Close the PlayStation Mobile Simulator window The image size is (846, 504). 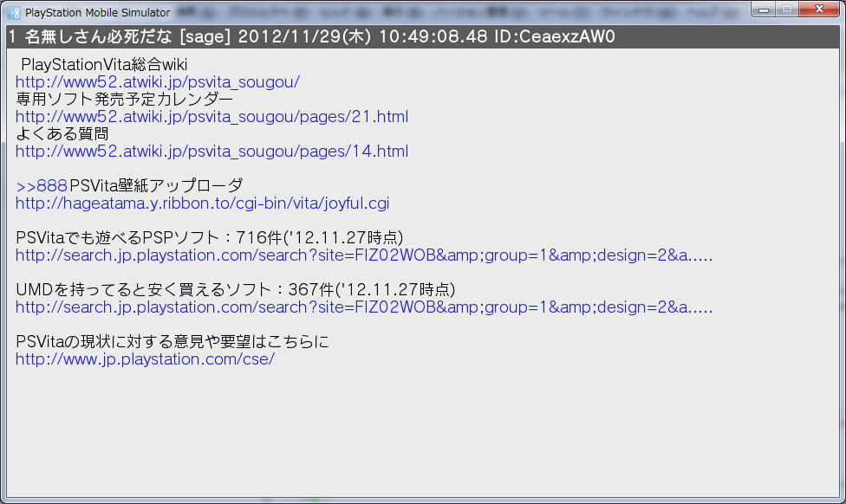819,10
